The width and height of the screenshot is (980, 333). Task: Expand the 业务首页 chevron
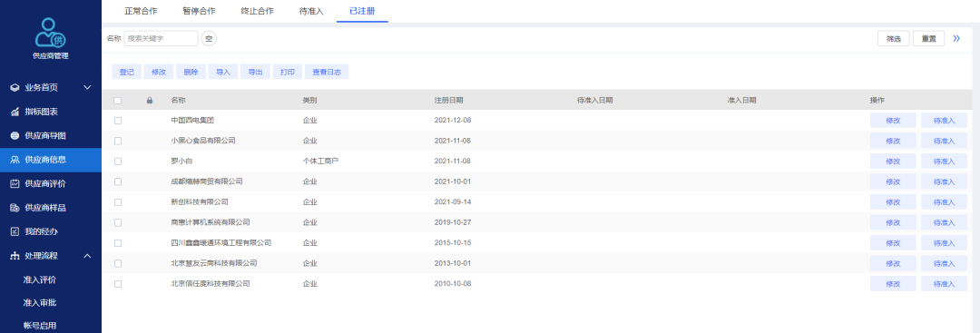point(87,87)
